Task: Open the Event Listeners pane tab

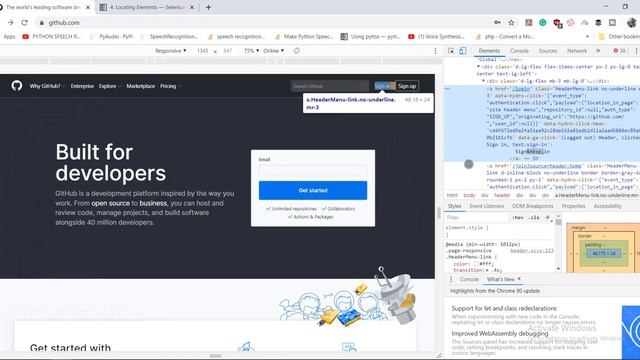Action: (487, 206)
